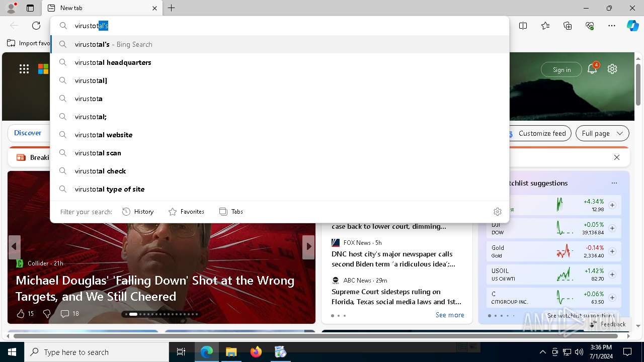Filter search by History
Viewport: 644px width, 362px height.
tap(138, 212)
